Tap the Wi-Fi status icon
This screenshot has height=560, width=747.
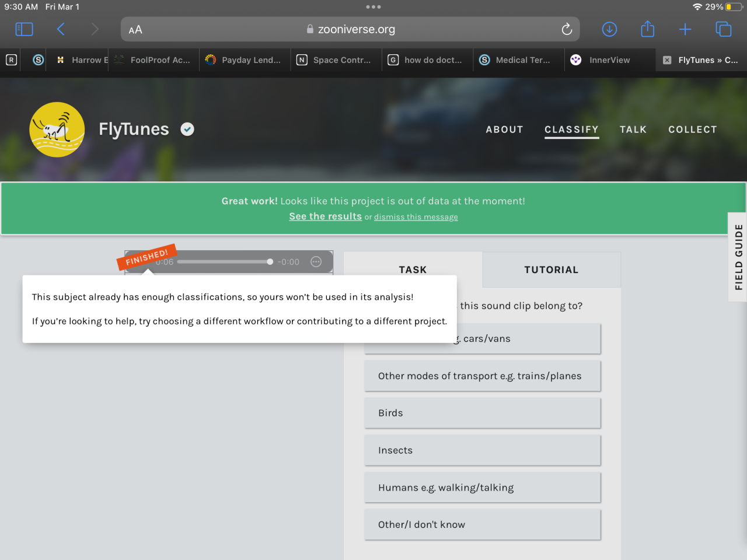point(697,7)
